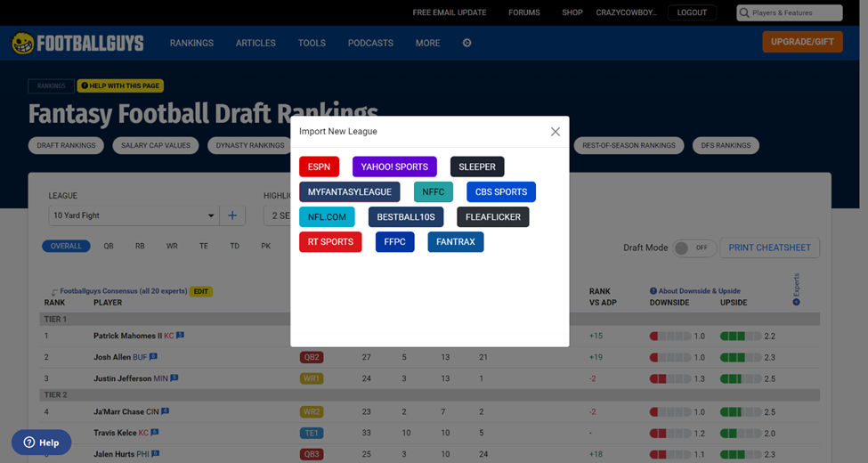Click Free Email Update link
The image size is (868, 463).
pyautogui.click(x=450, y=12)
